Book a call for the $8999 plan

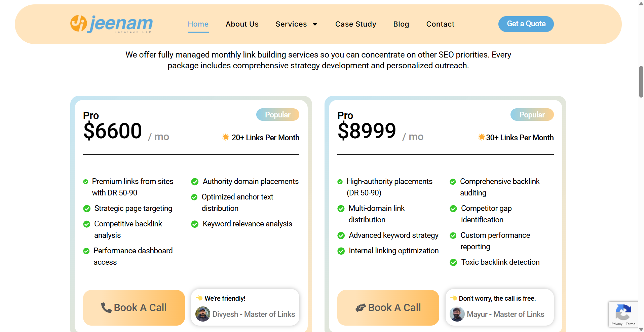pyautogui.click(x=388, y=307)
